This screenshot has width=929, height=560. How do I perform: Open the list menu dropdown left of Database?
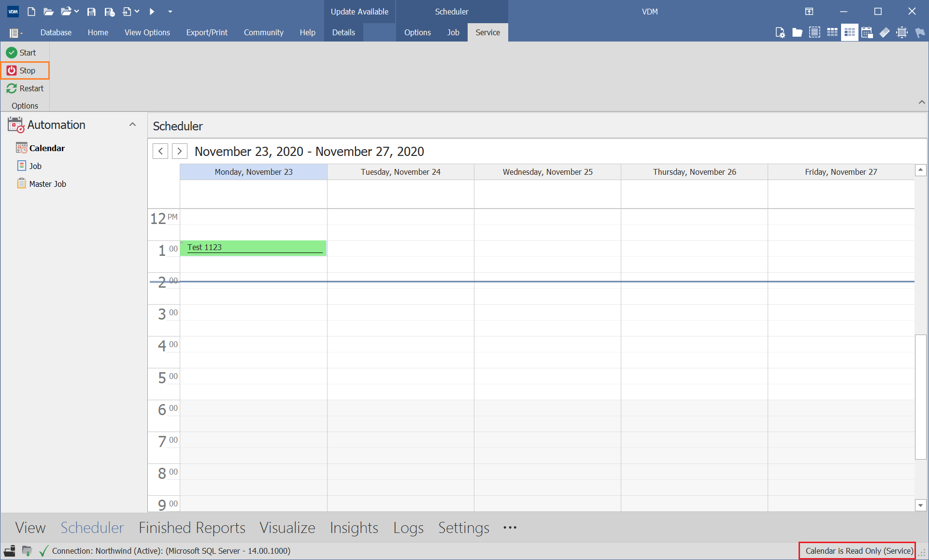(x=16, y=33)
